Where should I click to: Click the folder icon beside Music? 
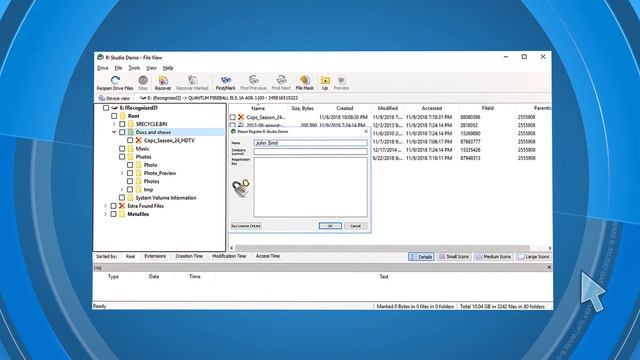(x=131, y=149)
